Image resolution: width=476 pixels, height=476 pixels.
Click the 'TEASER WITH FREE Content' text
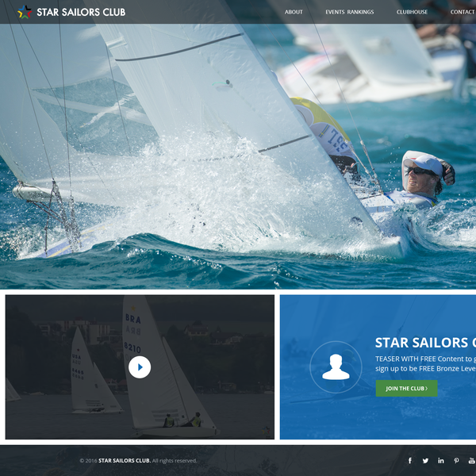point(425,359)
